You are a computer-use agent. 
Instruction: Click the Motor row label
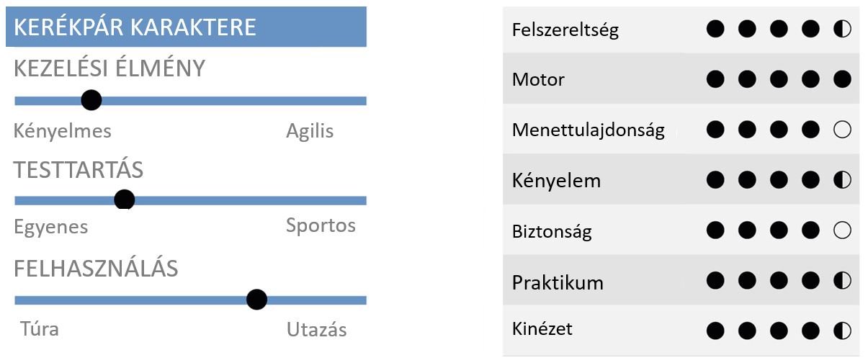538,79
